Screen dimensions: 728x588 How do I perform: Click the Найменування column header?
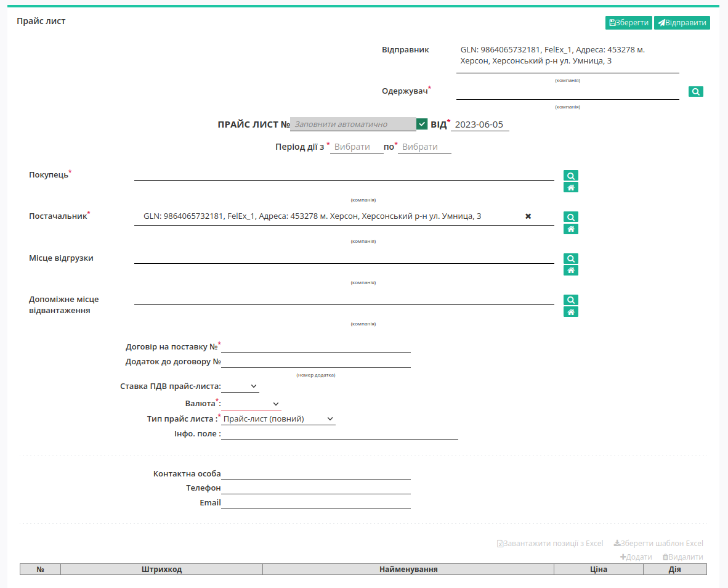pyautogui.click(x=408, y=570)
